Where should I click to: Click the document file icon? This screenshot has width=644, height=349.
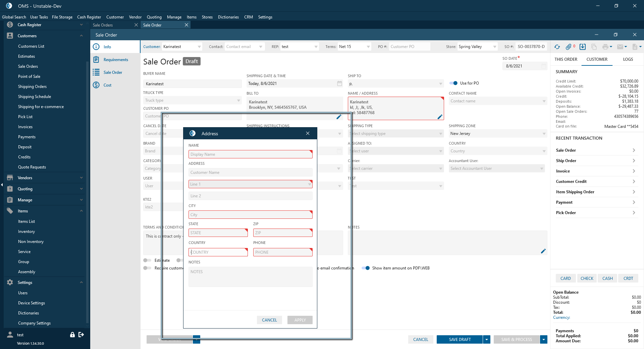[x=635, y=47]
